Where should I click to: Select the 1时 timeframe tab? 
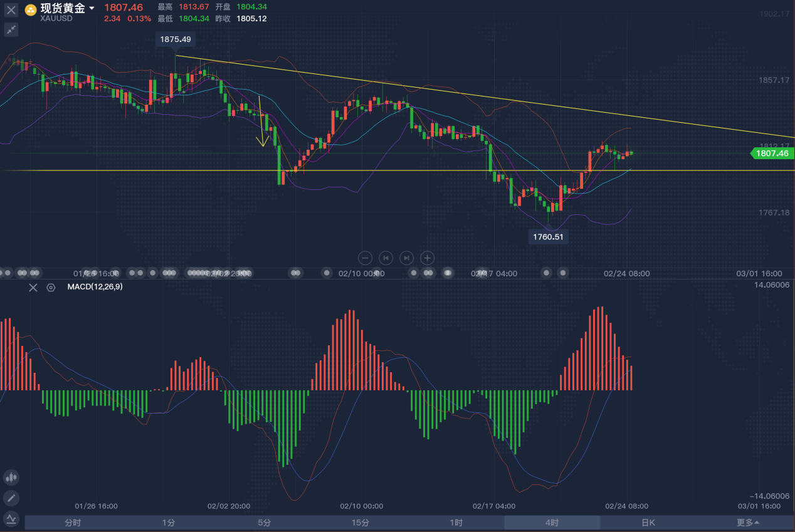pos(456,523)
